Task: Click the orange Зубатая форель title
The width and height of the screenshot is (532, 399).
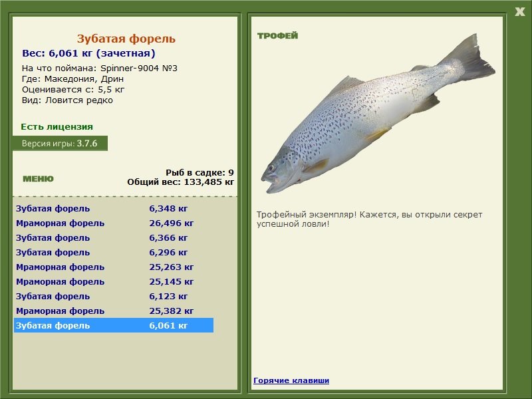Action: point(126,39)
